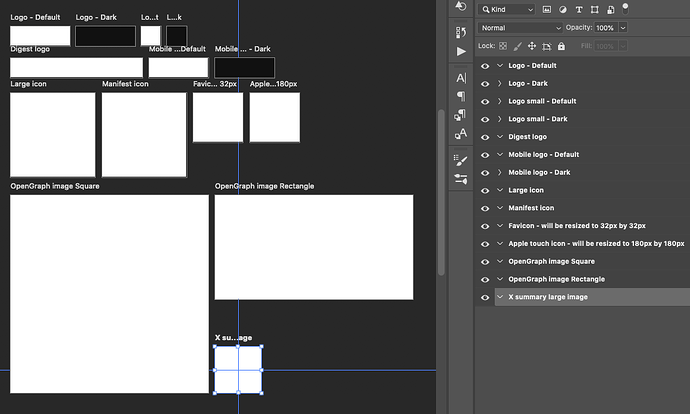
Task: Open the History panel icon with stacked squares
Action: (460, 33)
